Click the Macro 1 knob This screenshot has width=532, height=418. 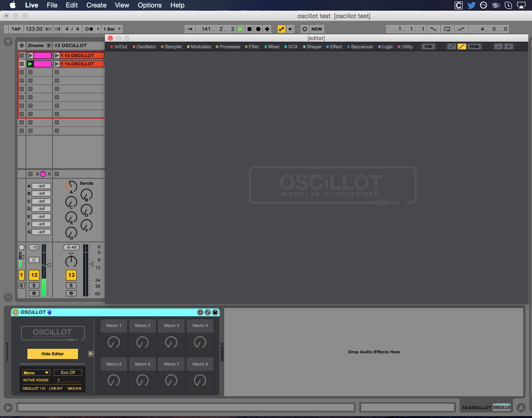click(114, 342)
